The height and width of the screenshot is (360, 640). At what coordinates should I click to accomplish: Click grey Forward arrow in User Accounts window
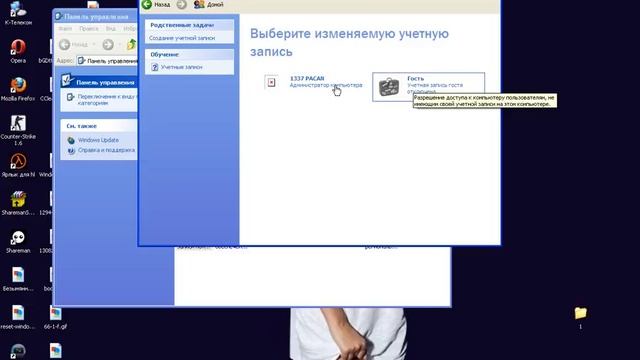182,4
